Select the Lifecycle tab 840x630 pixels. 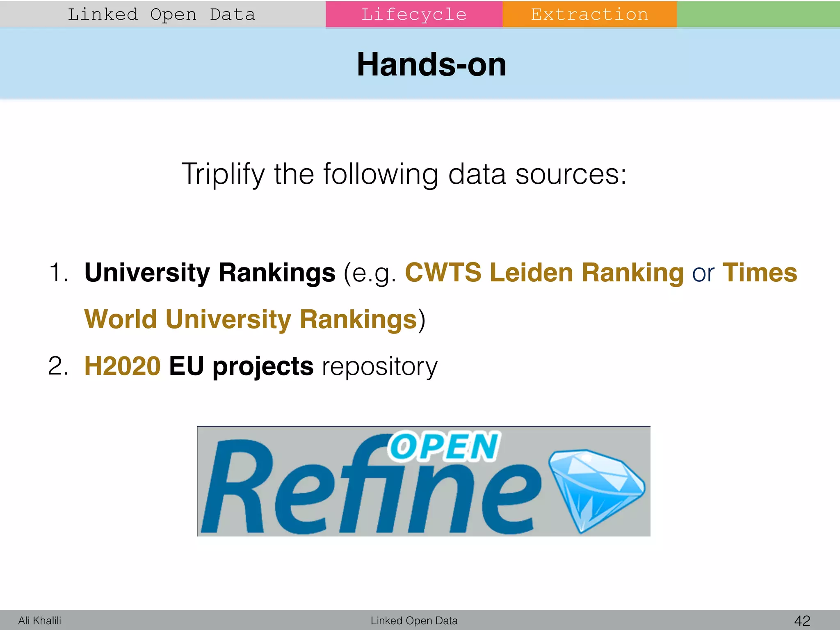coord(414,14)
